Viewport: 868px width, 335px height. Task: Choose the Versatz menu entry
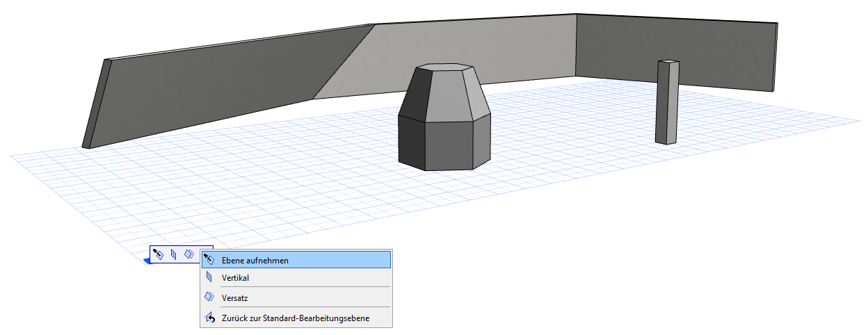[x=296, y=297]
